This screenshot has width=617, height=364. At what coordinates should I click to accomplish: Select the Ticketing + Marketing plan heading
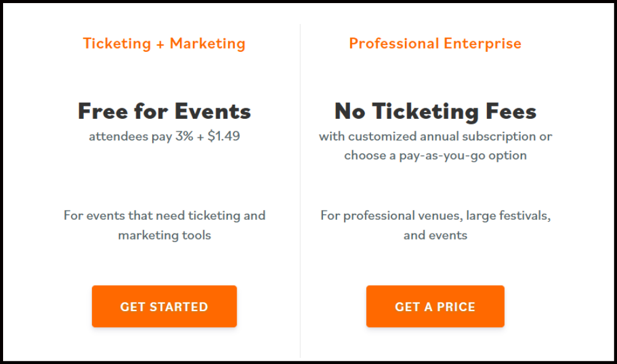click(164, 44)
